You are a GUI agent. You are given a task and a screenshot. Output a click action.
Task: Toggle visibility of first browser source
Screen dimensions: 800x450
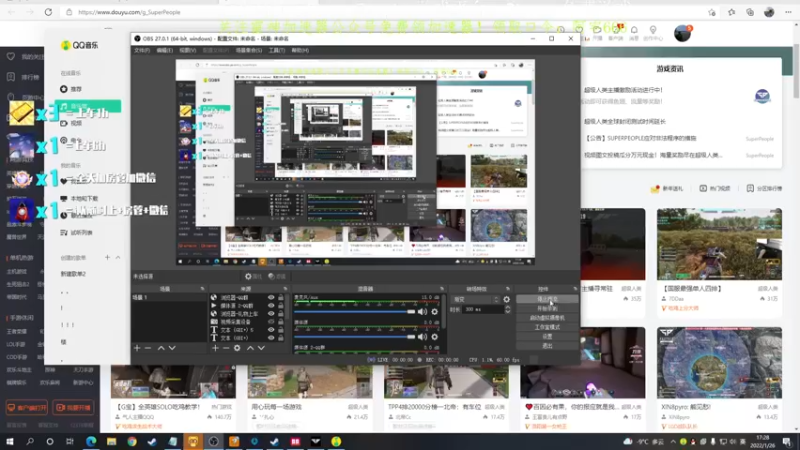271,297
